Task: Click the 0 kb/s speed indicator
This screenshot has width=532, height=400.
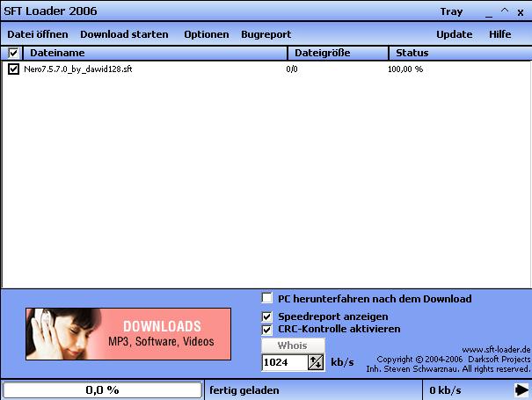Action: coord(445,390)
